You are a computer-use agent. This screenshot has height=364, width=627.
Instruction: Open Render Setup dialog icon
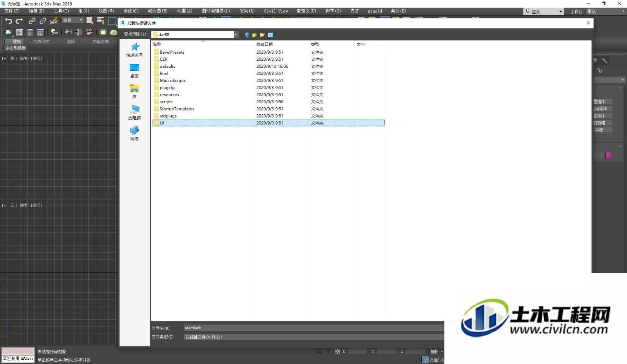point(30,32)
